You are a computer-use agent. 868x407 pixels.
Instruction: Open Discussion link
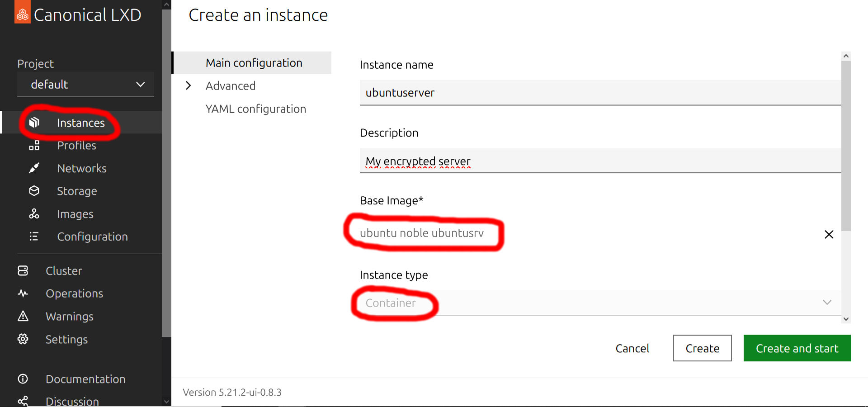[72, 401]
